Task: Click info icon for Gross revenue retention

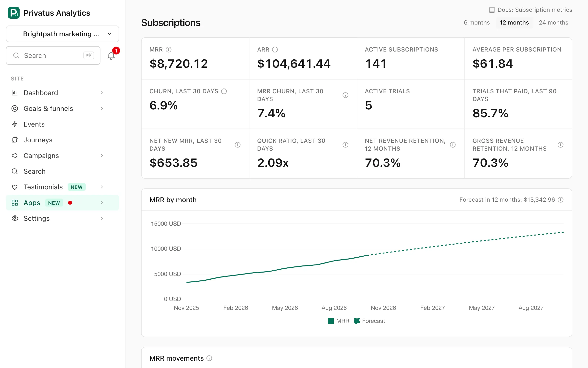Action: click(x=561, y=145)
